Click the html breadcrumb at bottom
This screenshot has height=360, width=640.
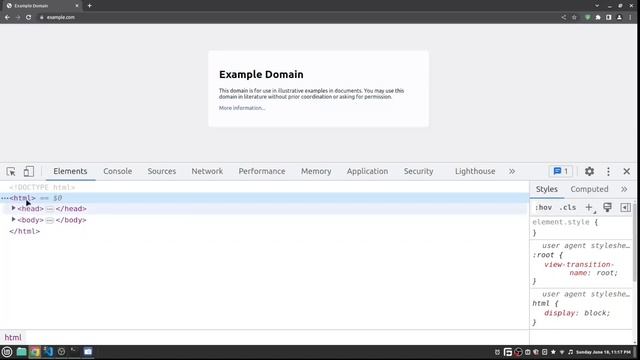(x=13, y=338)
